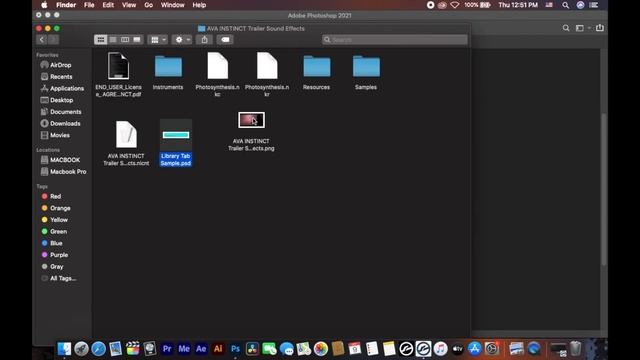
Task: Click the Share button in Finder toolbar
Action: [x=204, y=40]
